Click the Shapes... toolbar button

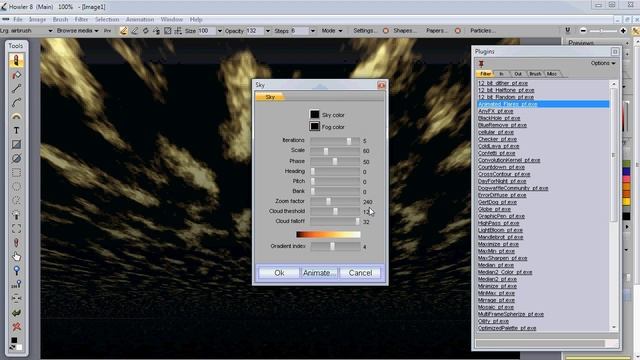coord(405,31)
